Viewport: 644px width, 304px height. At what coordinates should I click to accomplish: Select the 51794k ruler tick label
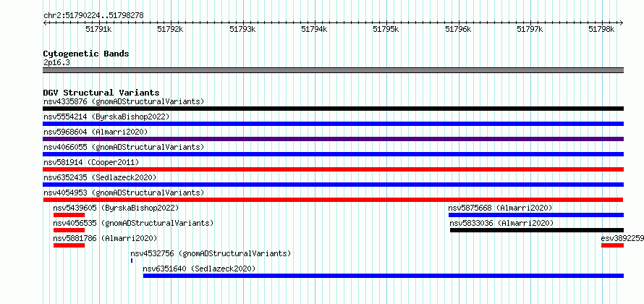coord(314,29)
